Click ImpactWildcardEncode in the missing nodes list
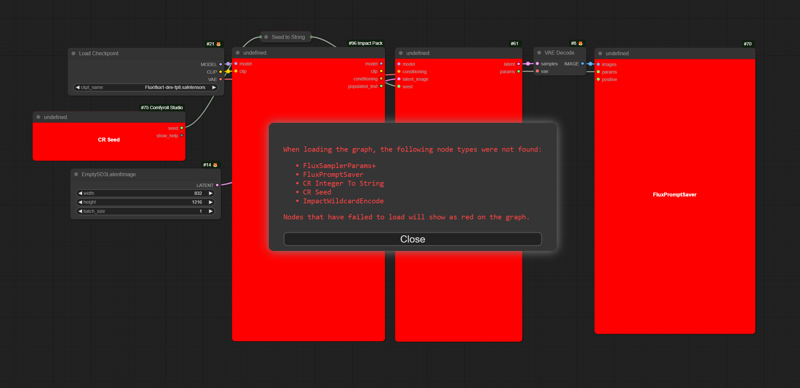800x388 pixels. 343,201
